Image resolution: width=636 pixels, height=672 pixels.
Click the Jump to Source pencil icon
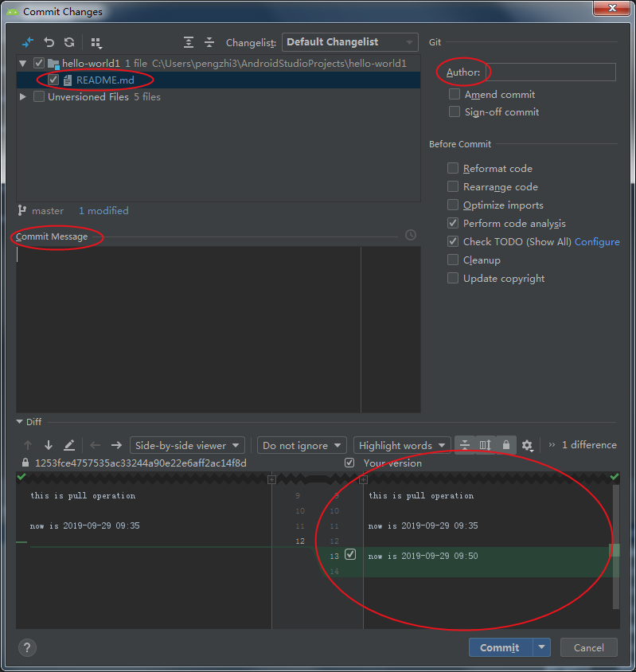pos(69,445)
